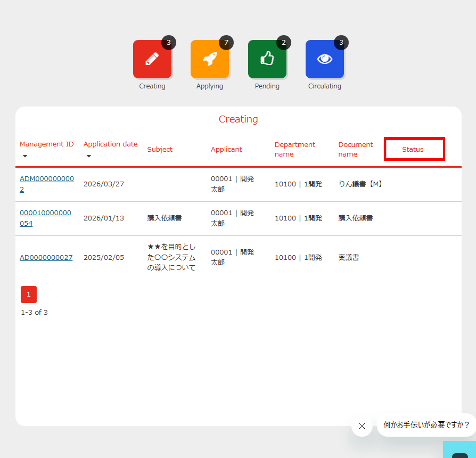
Task: Click the Creating label under red tile
Action: tap(152, 86)
